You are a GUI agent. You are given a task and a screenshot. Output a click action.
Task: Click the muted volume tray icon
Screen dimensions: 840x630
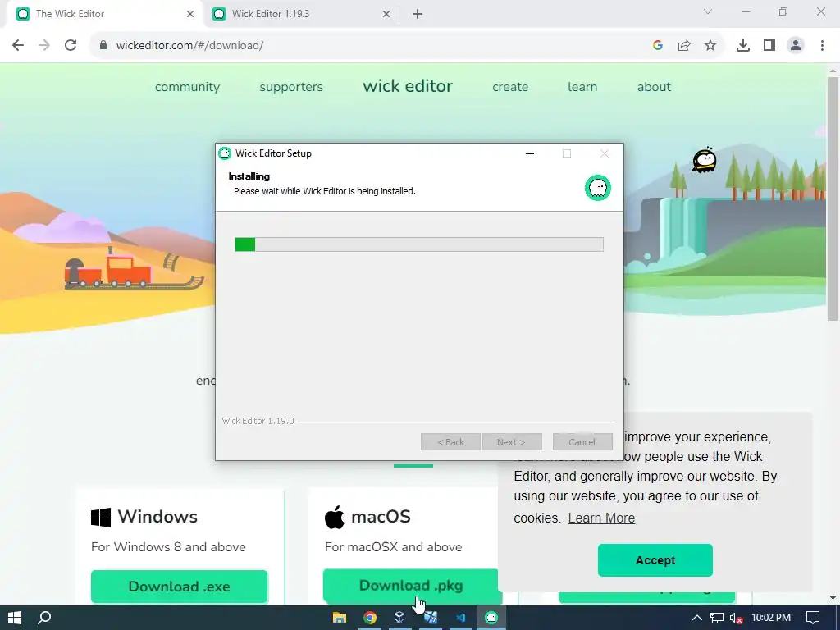[x=736, y=618]
